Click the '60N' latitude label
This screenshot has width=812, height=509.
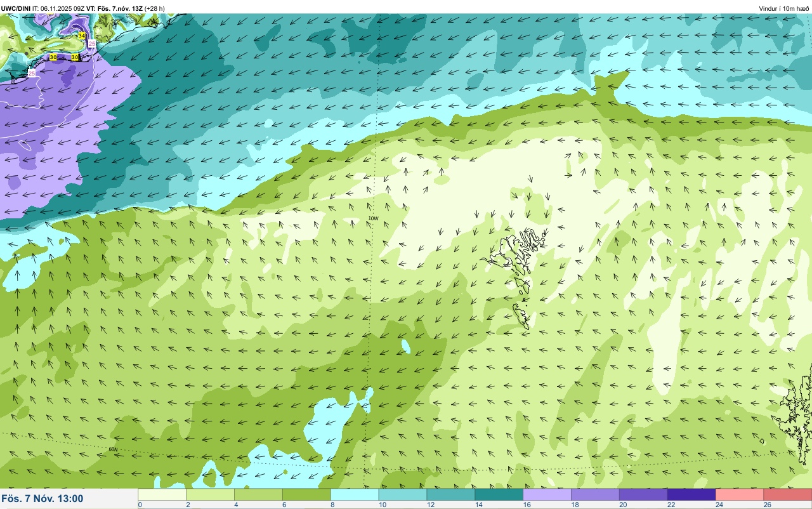[113, 449]
